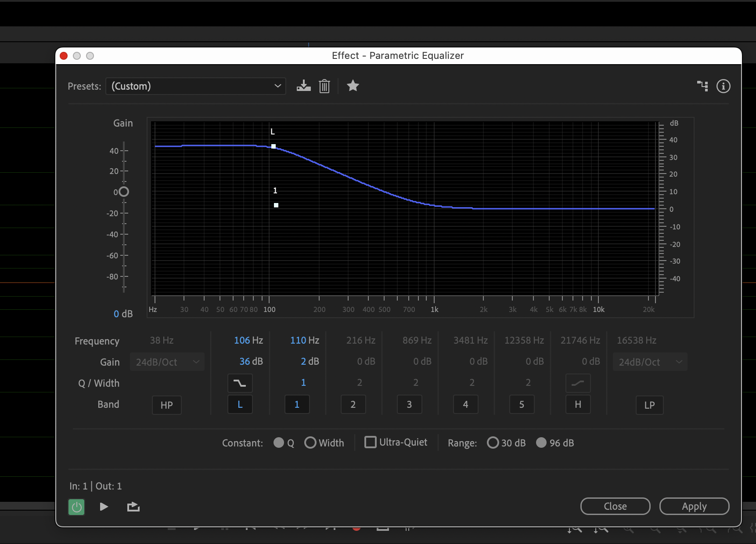
Task: Click the 106 Hz frequency field
Action: [248, 341]
